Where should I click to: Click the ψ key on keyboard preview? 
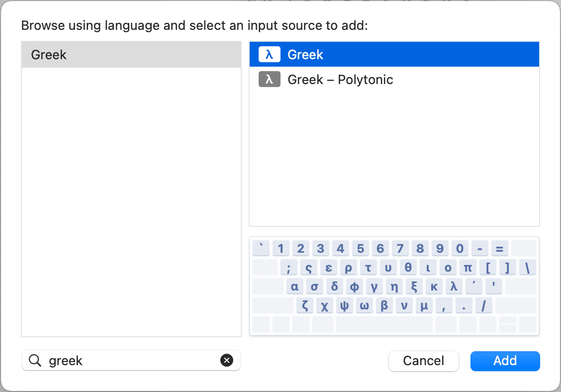(x=345, y=306)
